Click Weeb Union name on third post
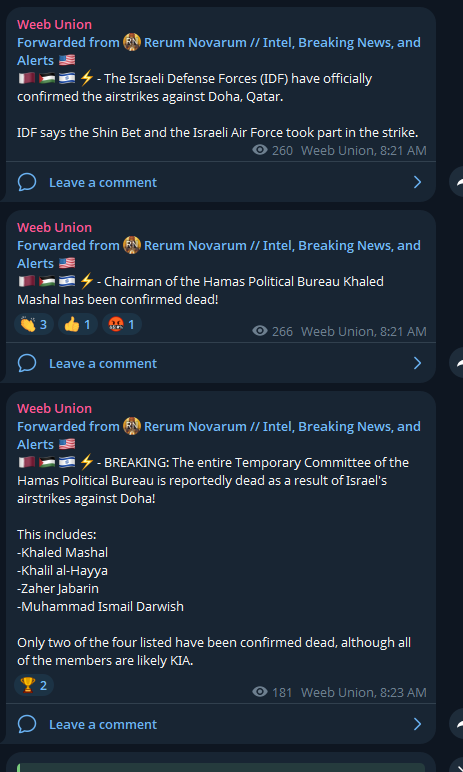 pos(54,408)
